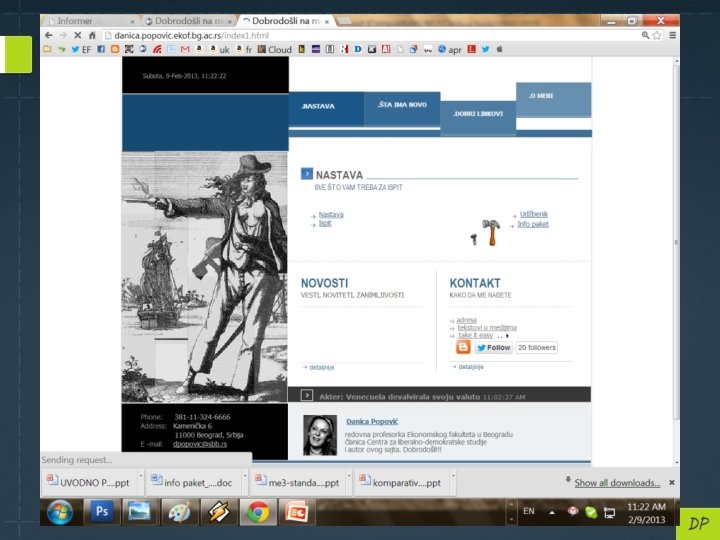The height and width of the screenshot is (540, 720).
Task: Close the downloads bar with X
Action: click(x=672, y=482)
